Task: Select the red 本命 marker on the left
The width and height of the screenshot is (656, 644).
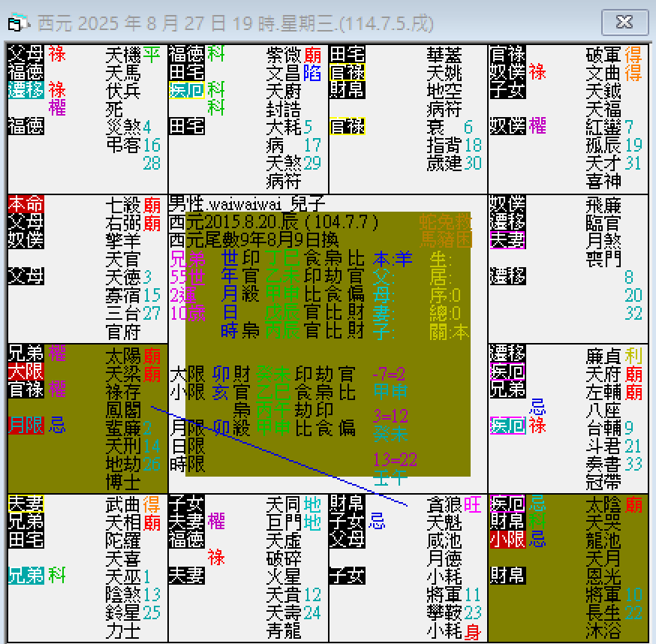Action: coord(26,203)
